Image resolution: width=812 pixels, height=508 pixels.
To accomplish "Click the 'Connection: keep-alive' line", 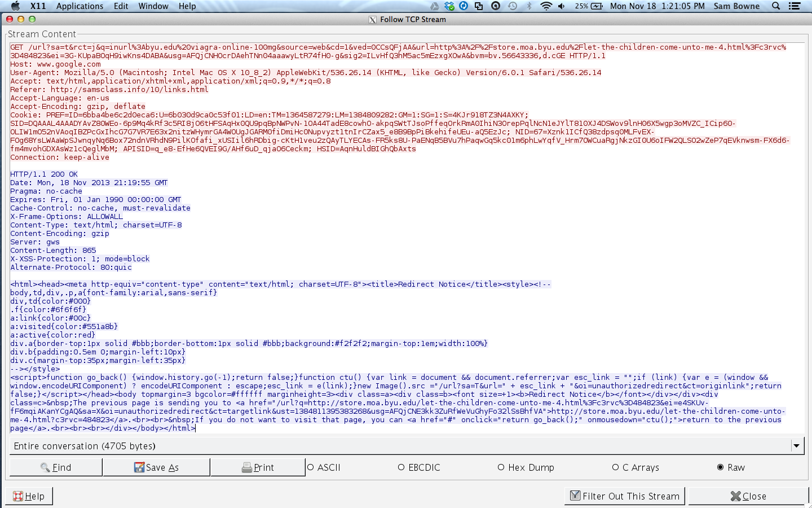I will 60,157.
